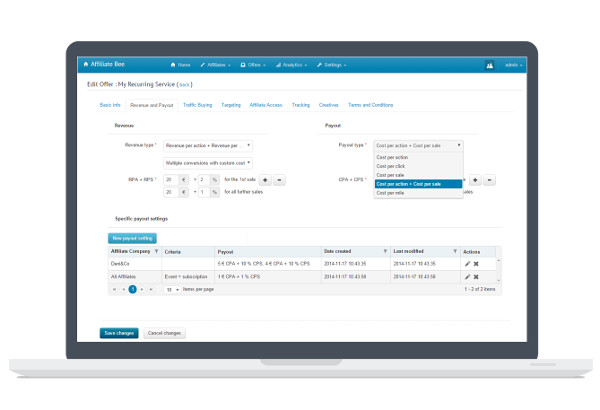Open the admin user dropdown

click(514, 65)
